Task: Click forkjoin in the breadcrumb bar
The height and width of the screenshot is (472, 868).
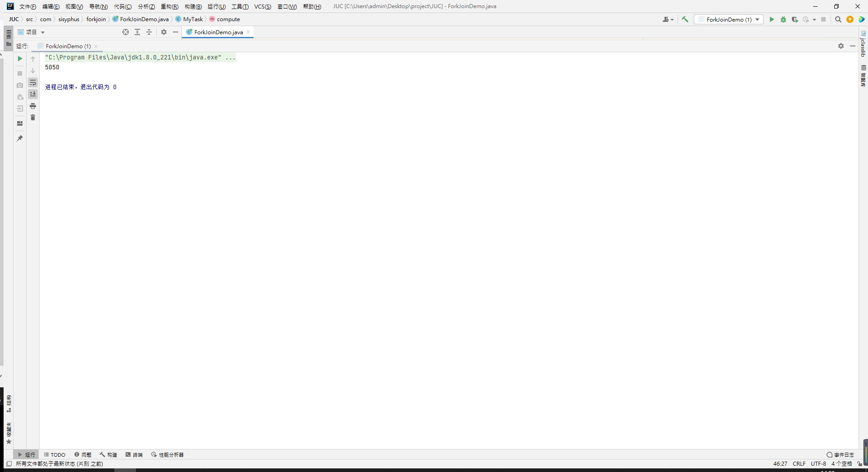Action: click(x=96, y=19)
